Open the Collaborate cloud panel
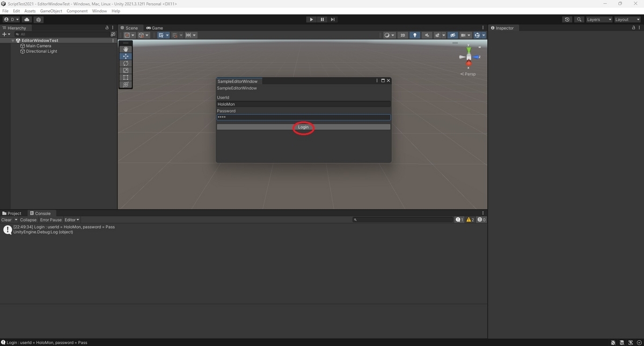Image resolution: width=644 pixels, height=346 pixels. point(26,19)
